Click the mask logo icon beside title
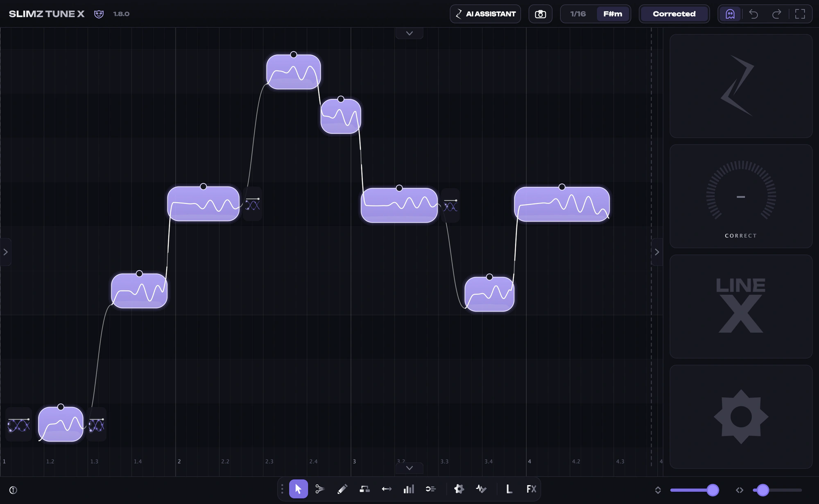This screenshot has width=819, height=504. click(x=99, y=14)
